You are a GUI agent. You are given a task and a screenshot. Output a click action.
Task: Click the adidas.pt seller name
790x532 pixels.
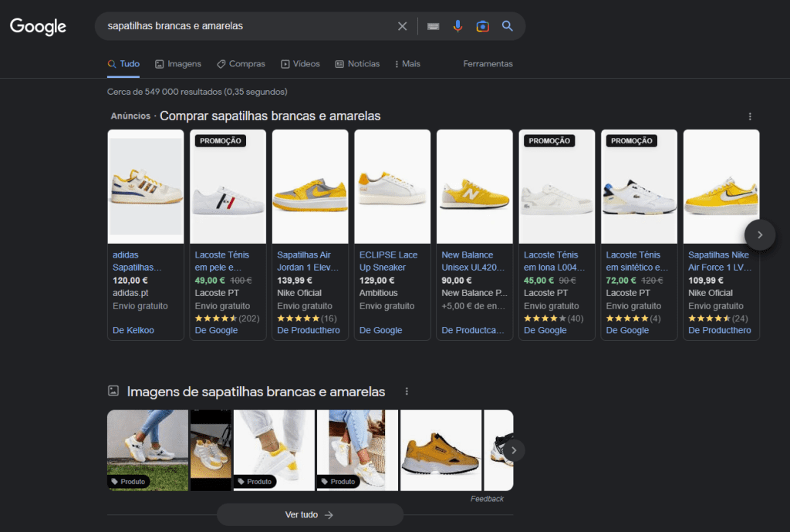click(x=130, y=293)
